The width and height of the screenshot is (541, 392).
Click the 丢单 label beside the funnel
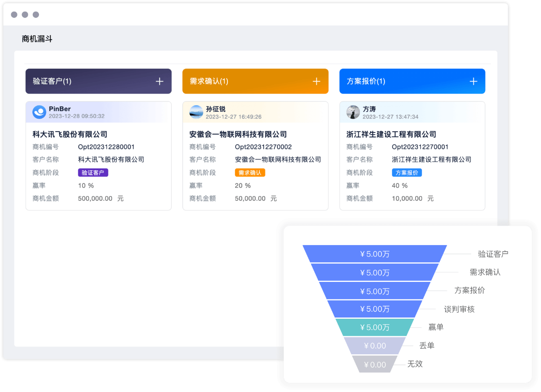click(x=427, y=345)
